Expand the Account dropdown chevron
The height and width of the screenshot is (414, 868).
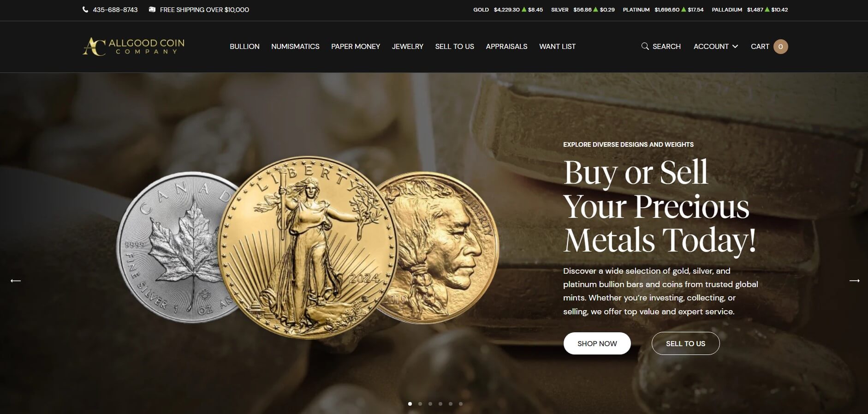735,47
